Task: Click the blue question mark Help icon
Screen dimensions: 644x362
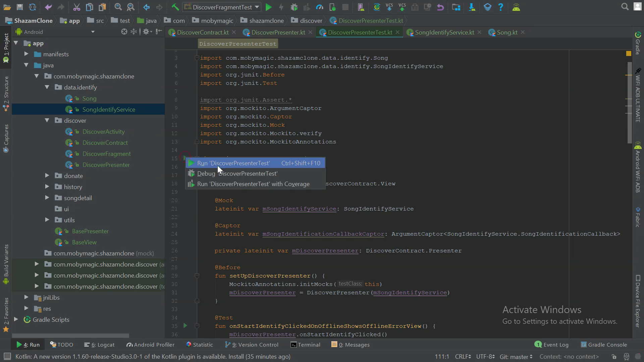Action: [500, 7]
